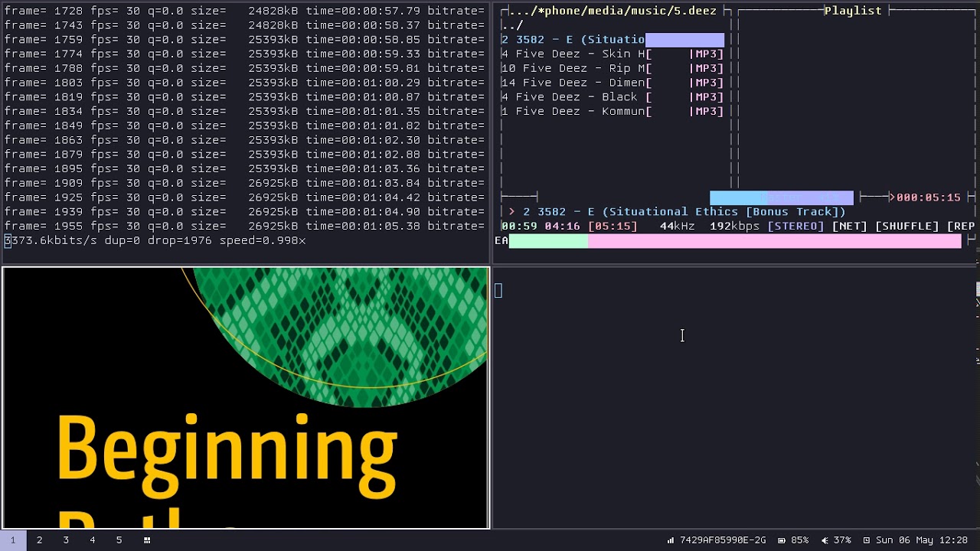The width and height of the screenshot is (980, 551).
Task: Click the track length [05:15]
Action: (x=612, y=227)
